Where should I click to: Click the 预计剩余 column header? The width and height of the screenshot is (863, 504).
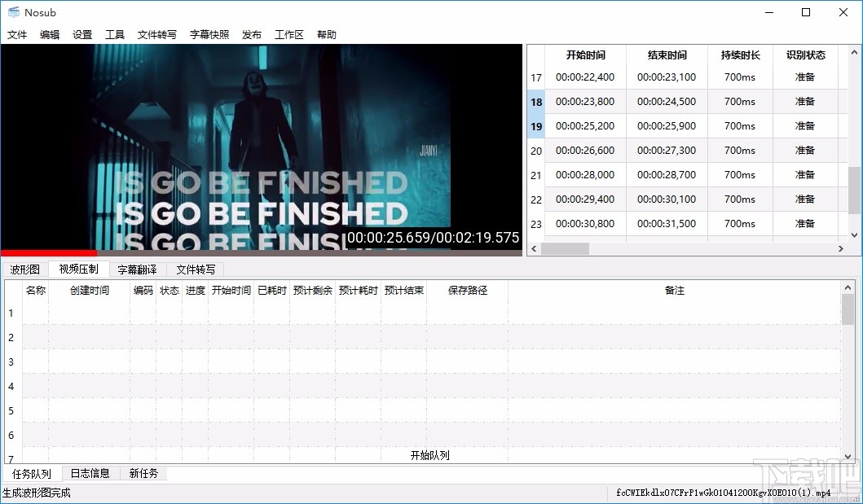[313, 290]
